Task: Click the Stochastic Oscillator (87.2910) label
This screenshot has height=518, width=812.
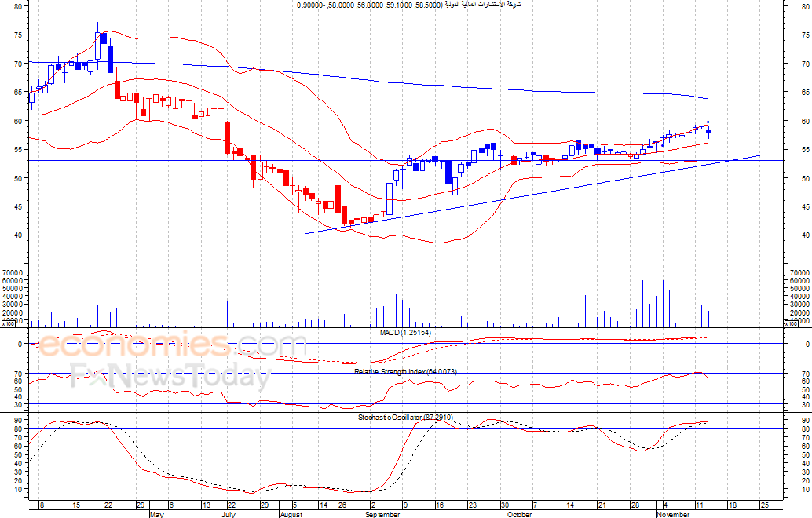Action: (405, 417)
